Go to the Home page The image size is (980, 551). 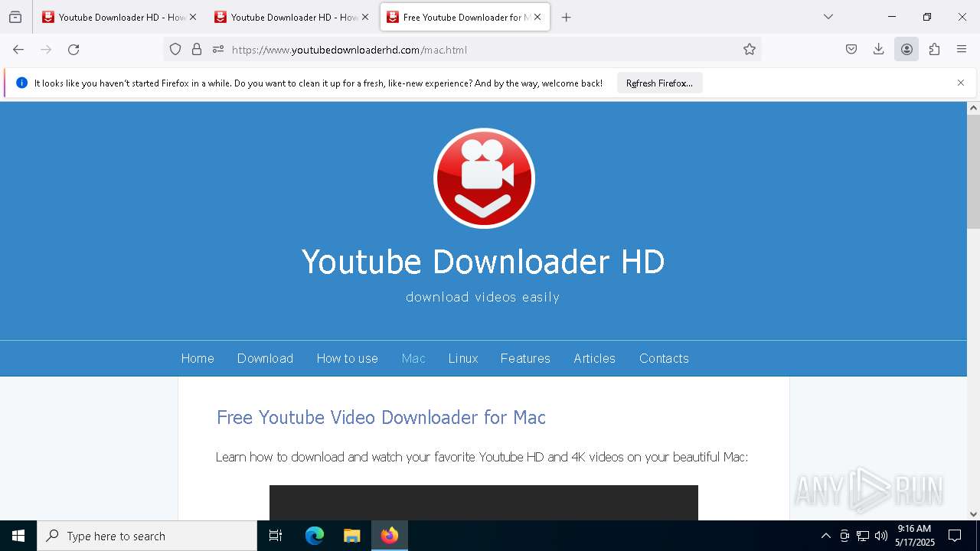coord(198,358)
